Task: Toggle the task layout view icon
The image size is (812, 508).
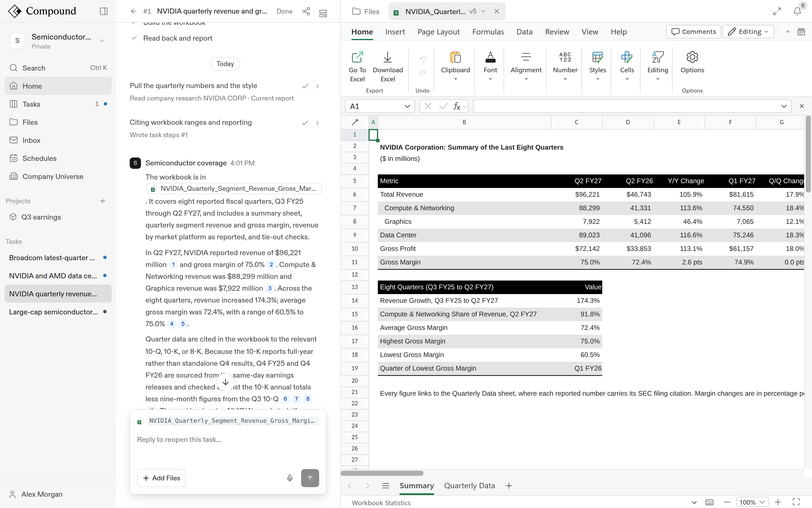Action: coord(323,14)
